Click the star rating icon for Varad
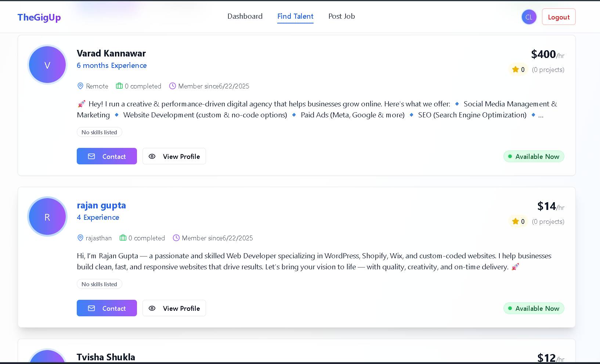 516,69
